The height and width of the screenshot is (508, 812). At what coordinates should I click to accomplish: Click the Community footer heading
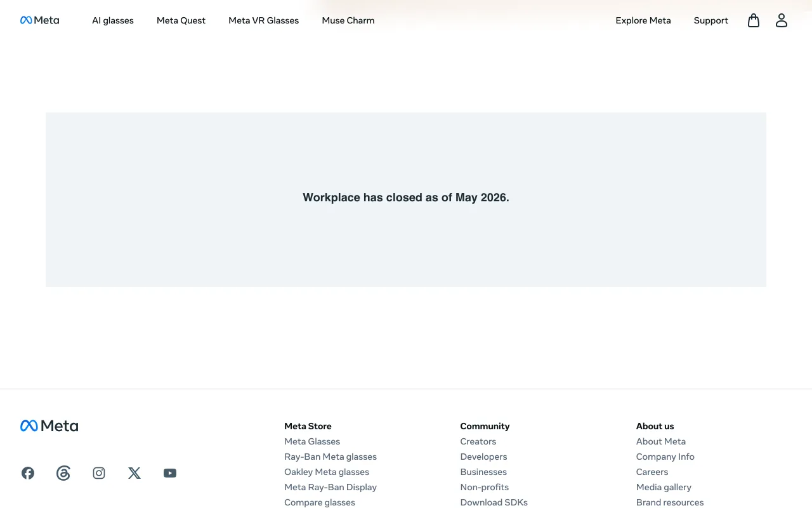[x=485, y=426]
